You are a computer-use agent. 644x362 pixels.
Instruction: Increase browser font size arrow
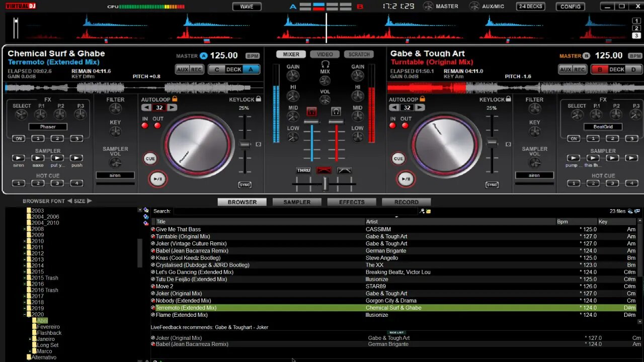(x=90, y=201)
